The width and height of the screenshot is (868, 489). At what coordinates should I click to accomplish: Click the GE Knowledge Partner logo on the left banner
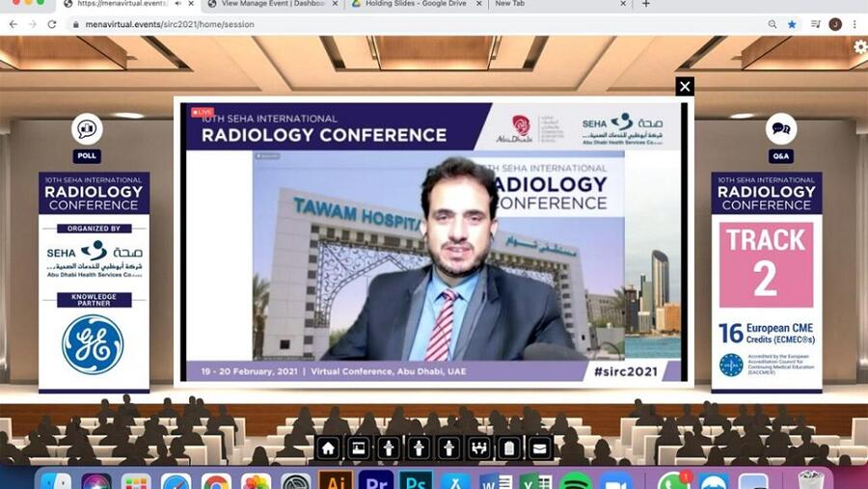click(93, 345)
